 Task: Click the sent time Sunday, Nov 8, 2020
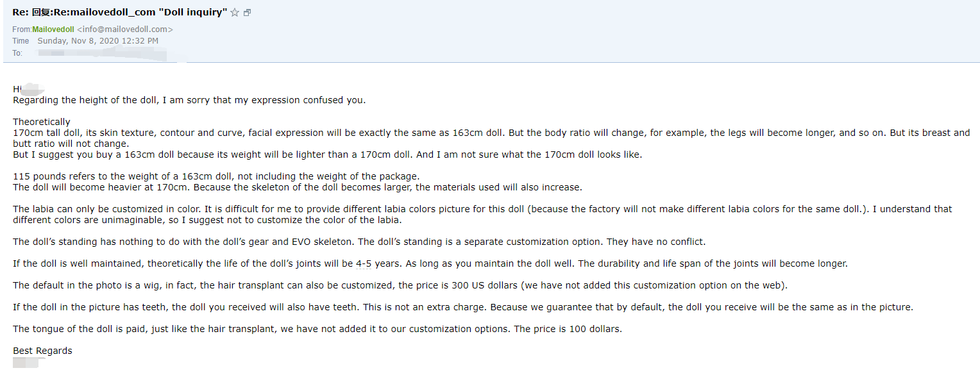coord(97,40)
